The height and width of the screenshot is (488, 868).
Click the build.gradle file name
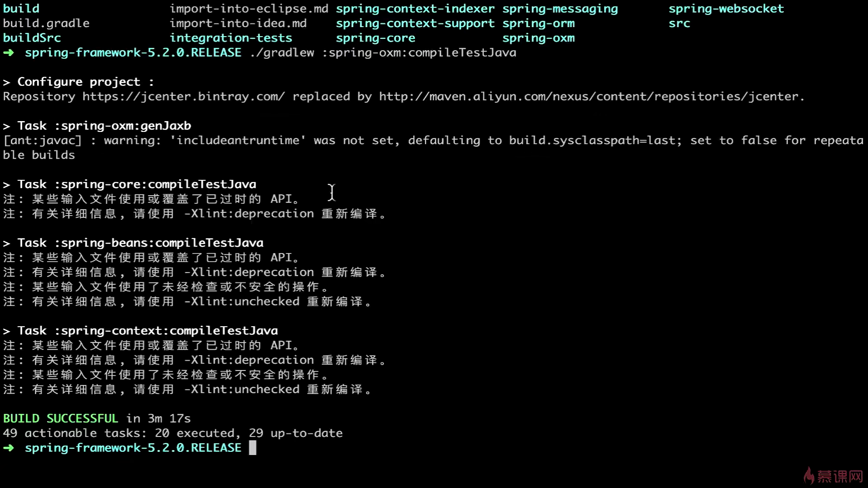pos(46,23)
